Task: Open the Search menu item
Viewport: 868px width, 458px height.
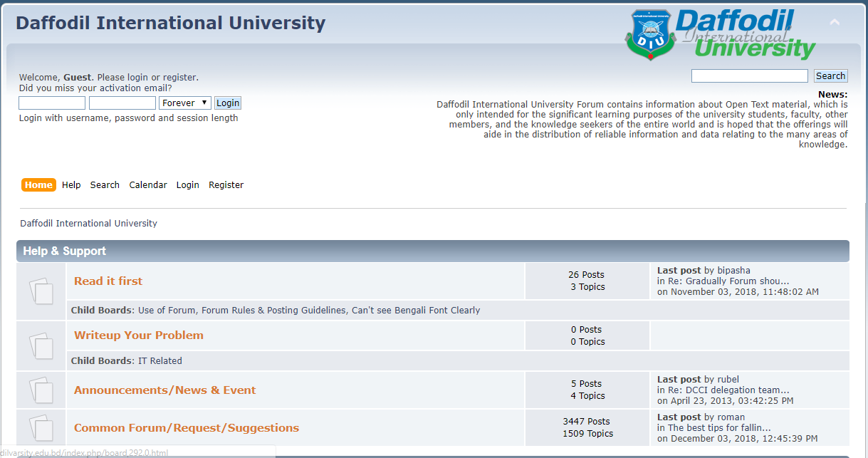Action: [105, 185]
